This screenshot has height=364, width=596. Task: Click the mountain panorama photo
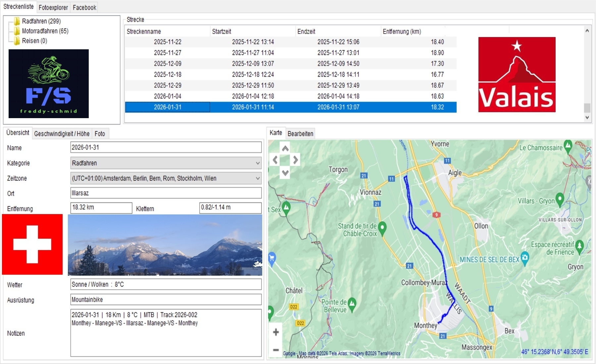165,245
